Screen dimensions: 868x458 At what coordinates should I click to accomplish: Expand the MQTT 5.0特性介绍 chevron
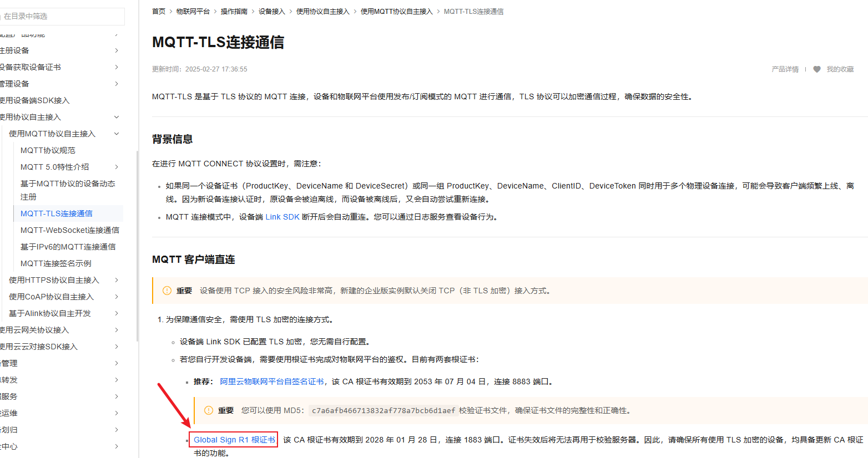point(117,167)
